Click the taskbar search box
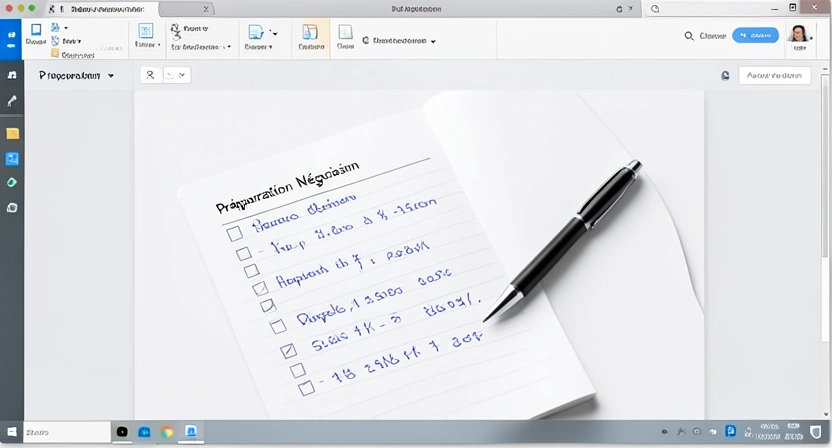The width and height of the screenshot is (832, 448). coord(67,432)
